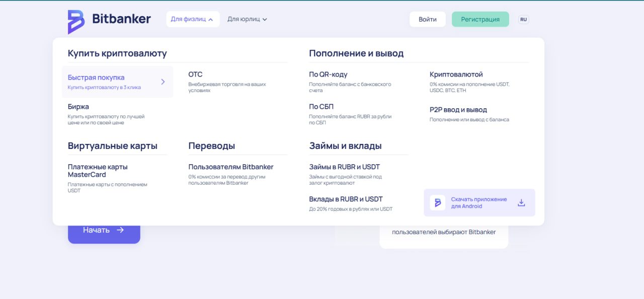The image size is (644, 299).
Task: Click arrow icon on Начать button
Action: 120,230
